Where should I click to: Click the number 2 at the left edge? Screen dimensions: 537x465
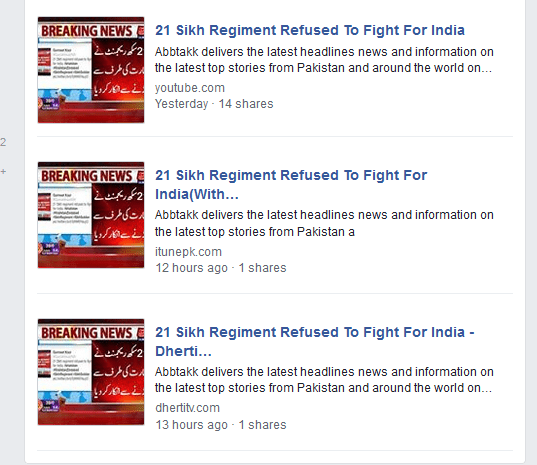(x=3, y=142)
